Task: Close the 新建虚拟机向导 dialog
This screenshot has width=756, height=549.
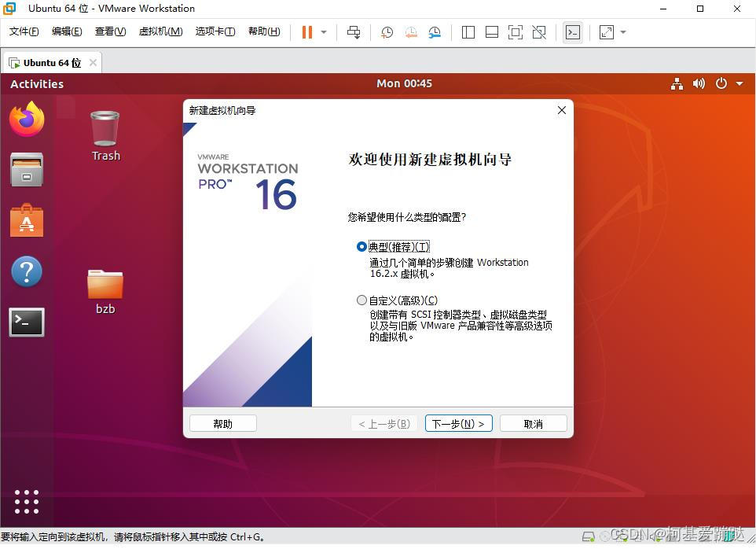Action: pyautogui.click(x=562, y=110)
